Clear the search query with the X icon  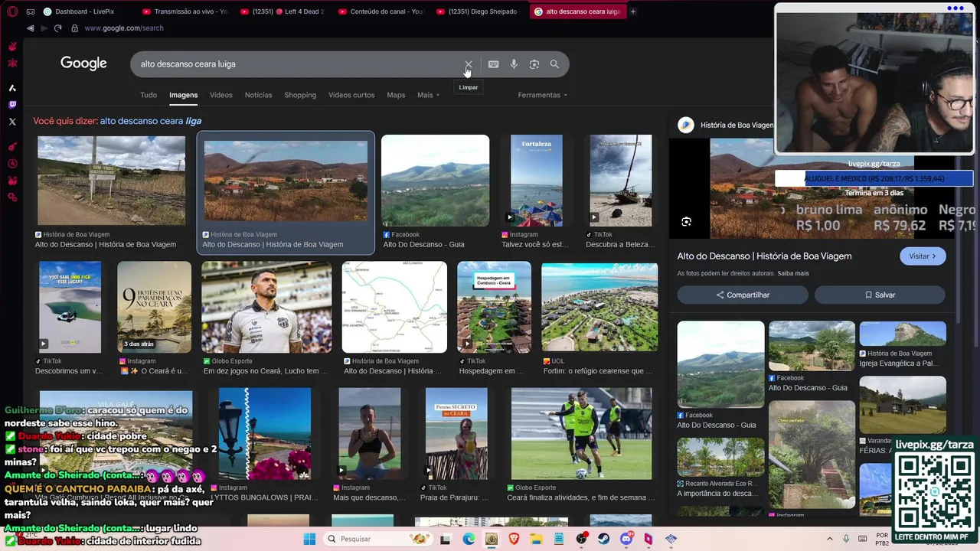coord(469,64)
